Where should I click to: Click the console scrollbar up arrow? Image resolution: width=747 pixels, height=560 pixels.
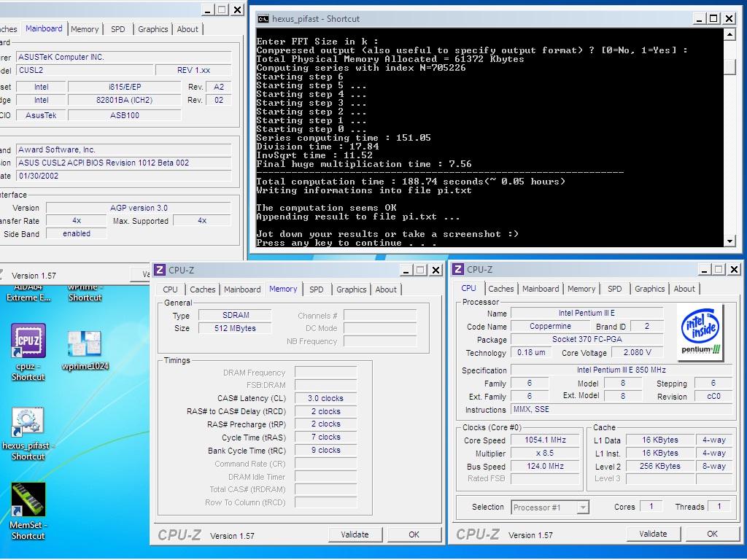tap(729, 34)
